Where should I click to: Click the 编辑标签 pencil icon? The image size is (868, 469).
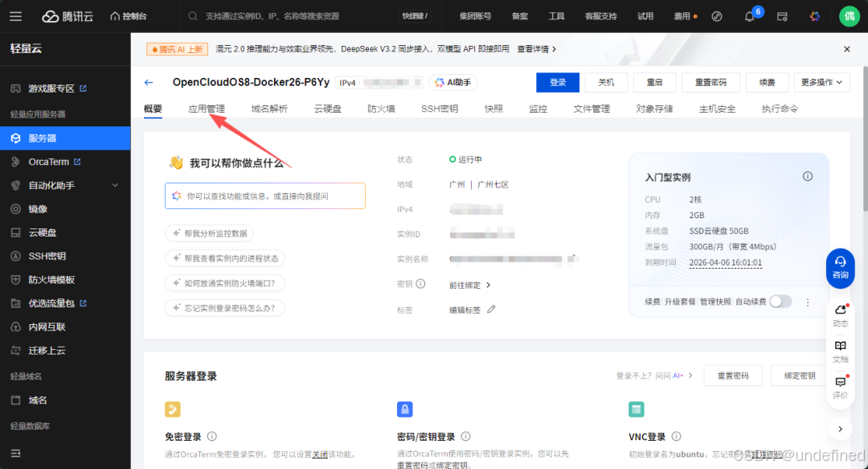coord(491,310)
